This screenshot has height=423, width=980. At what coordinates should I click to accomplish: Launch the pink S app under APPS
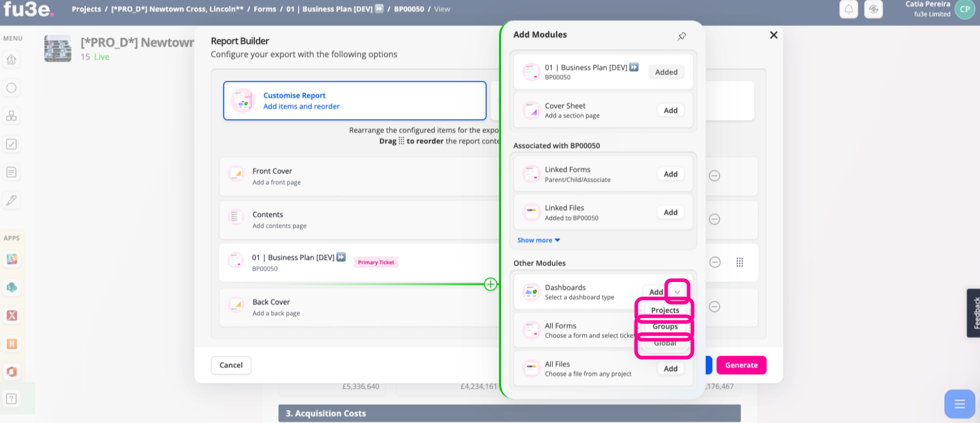click(x=12, y=259)
